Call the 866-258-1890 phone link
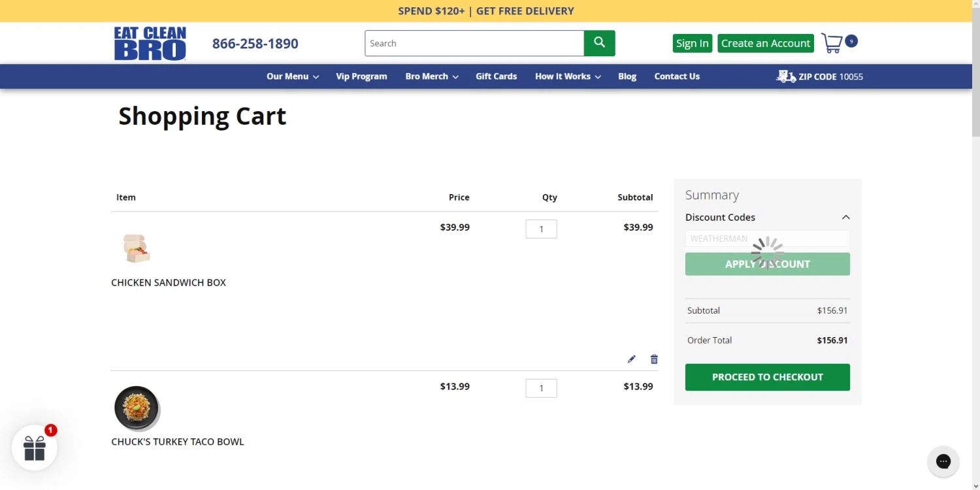 click(x=255, y=44)
